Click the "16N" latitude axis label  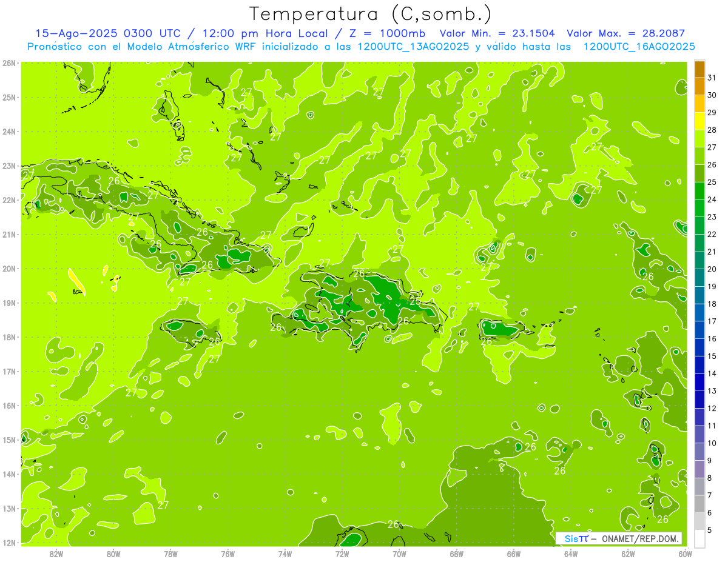[x=9, y=406]
